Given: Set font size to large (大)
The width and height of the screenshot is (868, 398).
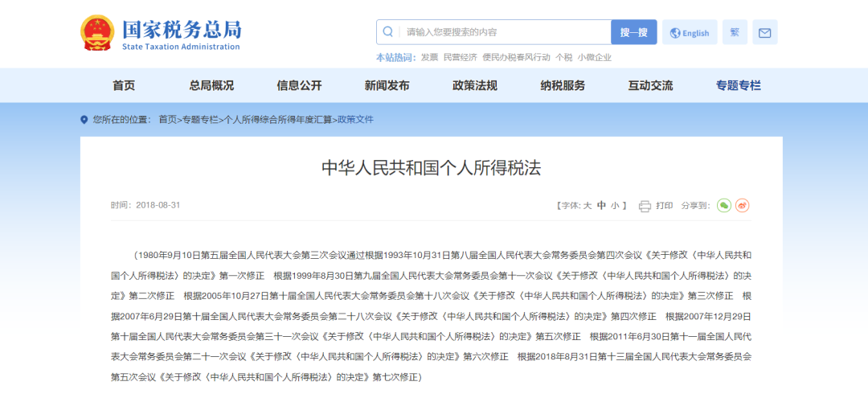Looking at the screenshot, I should pos(588,206).
